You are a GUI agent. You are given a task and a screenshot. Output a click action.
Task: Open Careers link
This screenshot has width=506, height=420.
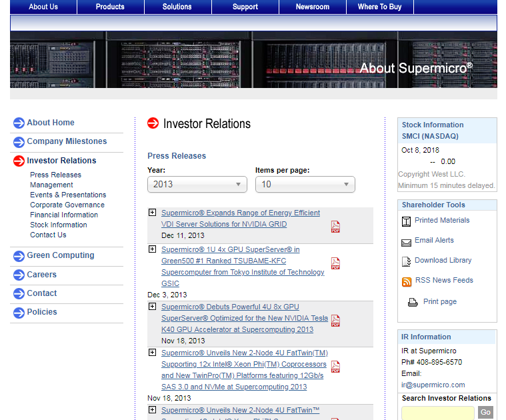click(x=41, y=275)
